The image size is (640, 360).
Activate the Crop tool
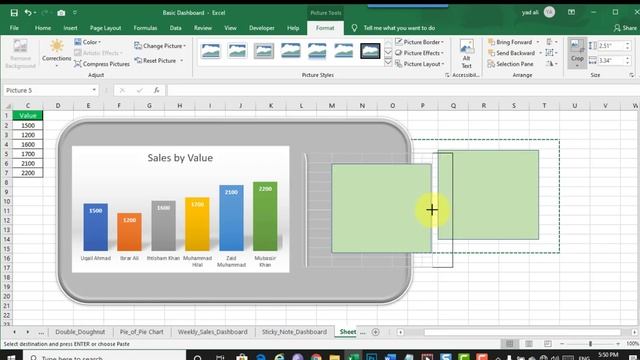tap(577, 53)
